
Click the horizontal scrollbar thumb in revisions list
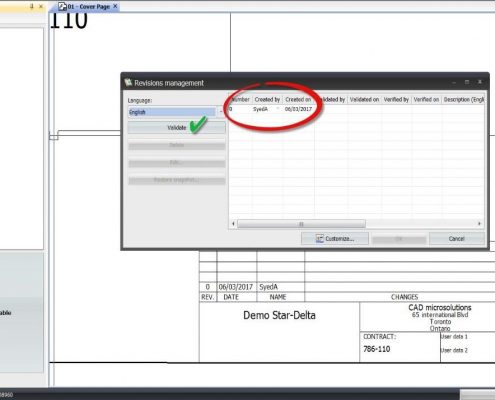click(x=301, y=224)
